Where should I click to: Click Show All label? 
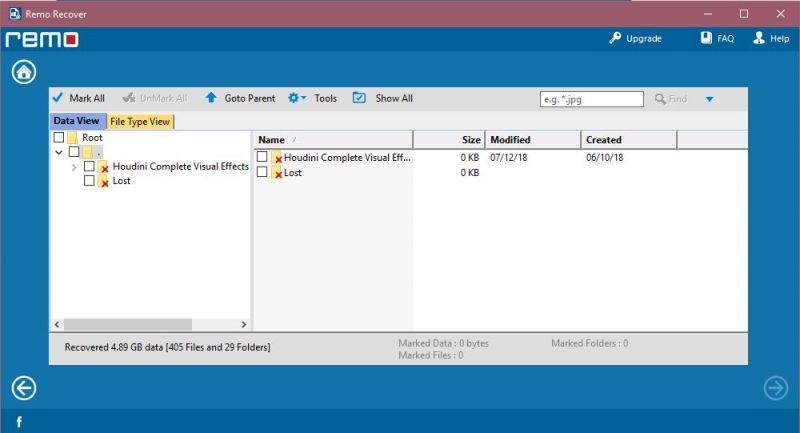tap(394, 98)
